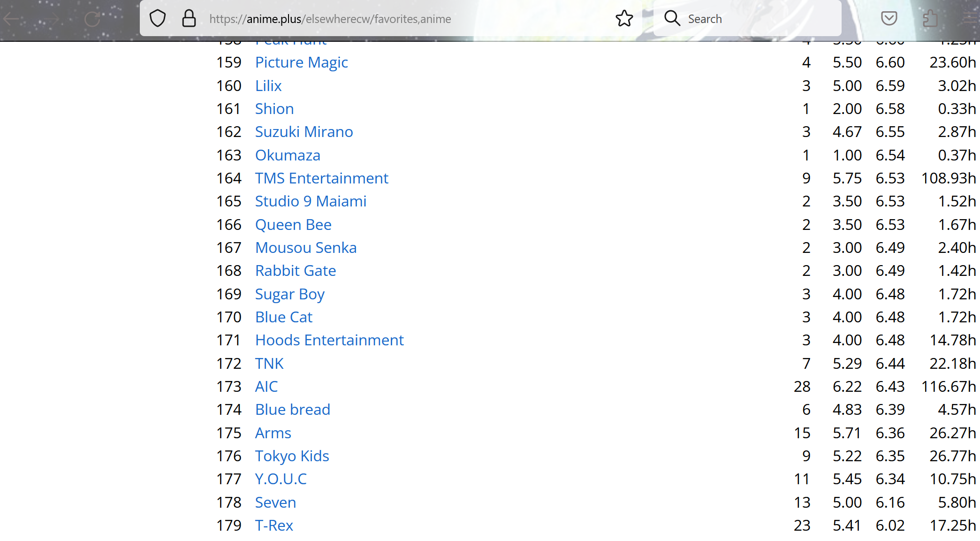980x541 pixels.
Task: Click time 26.77h in Tokyo Kids row
Action: [953, 456]
